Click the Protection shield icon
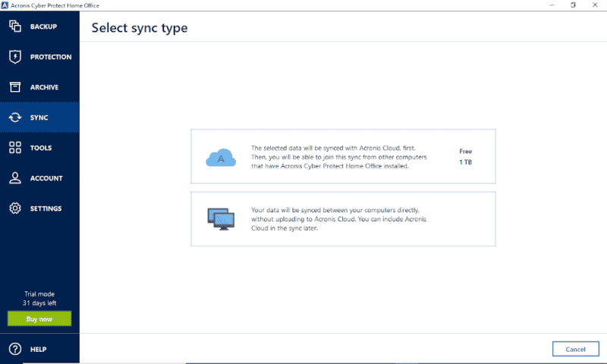Image resolution: width=607 pixels, height=364 pixels. coord(15,56)
